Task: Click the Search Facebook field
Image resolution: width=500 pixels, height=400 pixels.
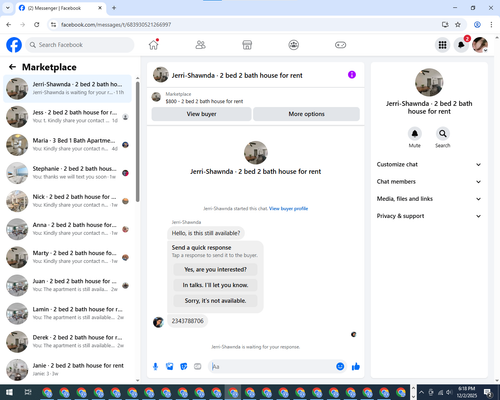Action: click(80, 45)
